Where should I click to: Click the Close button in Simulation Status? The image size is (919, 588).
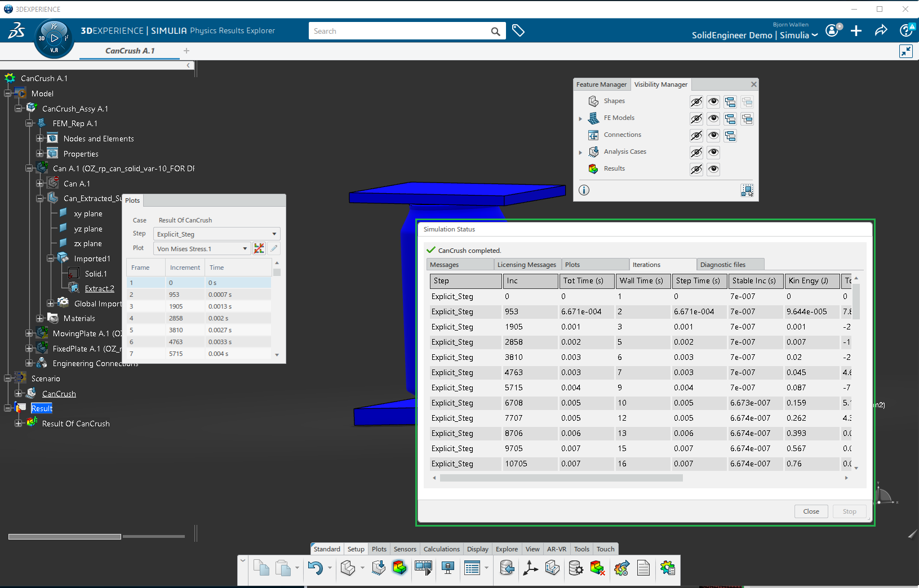pos(811,511)
